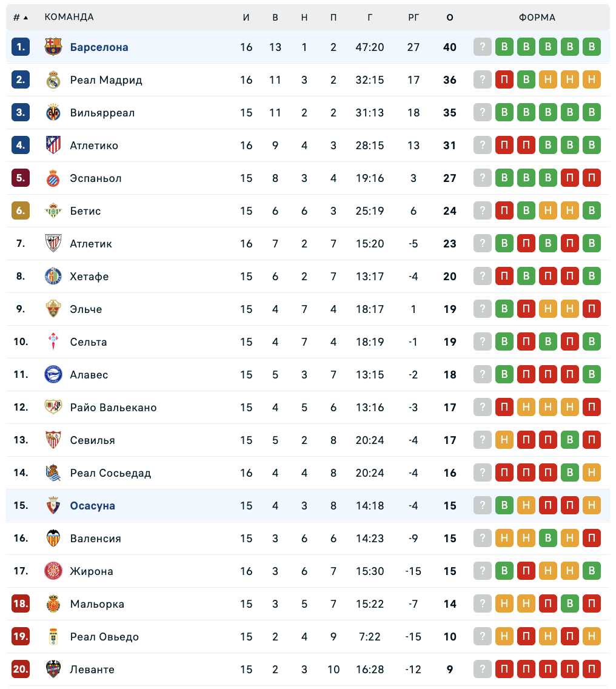Image resolution: width=616 pixels, height=689 pixels.
Task: Sort standings by the РГ column header
Action: (x=413, y=18)
